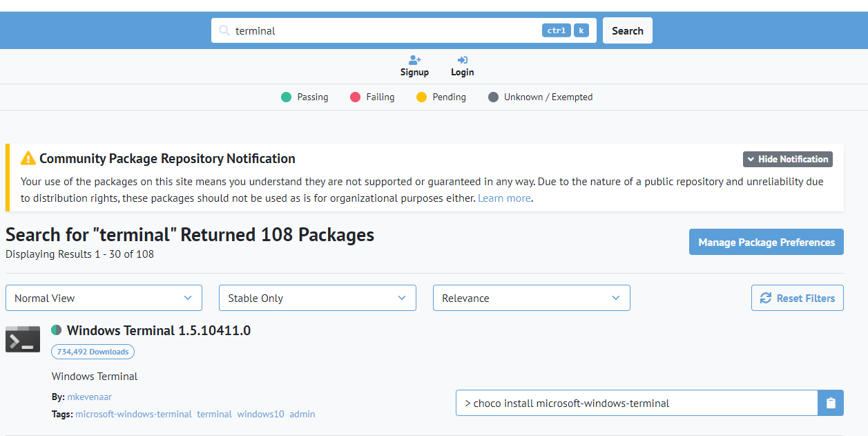Open the Relevance sort dropdown

coord(532,298)
